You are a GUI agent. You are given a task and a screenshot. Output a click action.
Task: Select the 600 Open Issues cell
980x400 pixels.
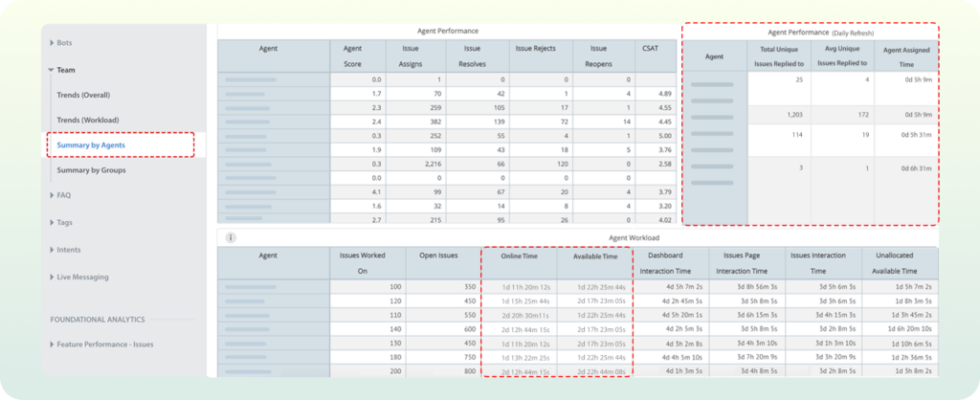coord(444,329)
